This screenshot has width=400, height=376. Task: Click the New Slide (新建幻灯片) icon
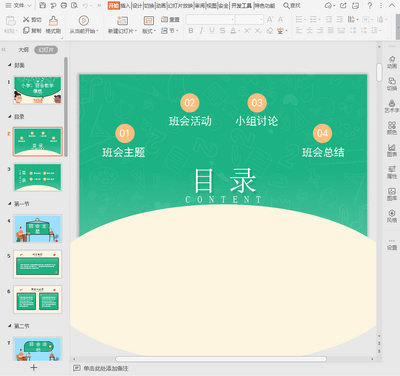tap(122, 21)
